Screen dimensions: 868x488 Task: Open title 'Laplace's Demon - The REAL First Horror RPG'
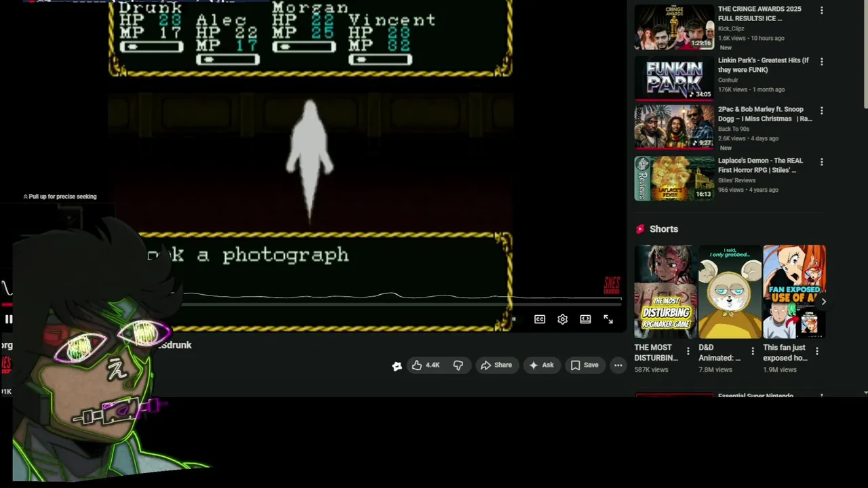pos(760,165)
